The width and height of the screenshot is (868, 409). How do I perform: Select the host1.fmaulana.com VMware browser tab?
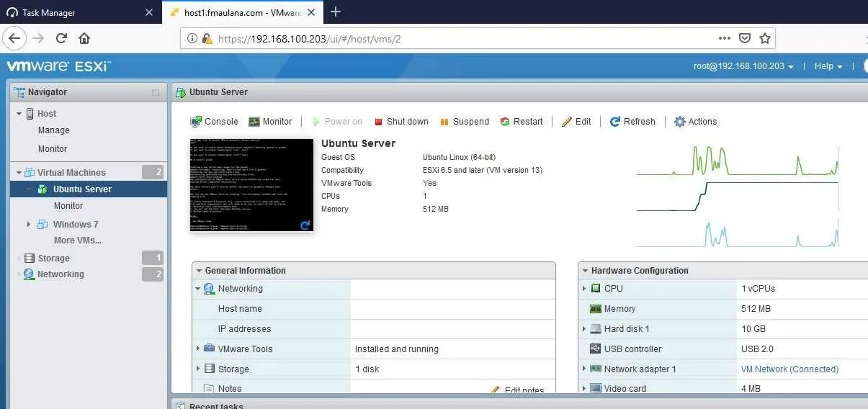tap(243, 13)
